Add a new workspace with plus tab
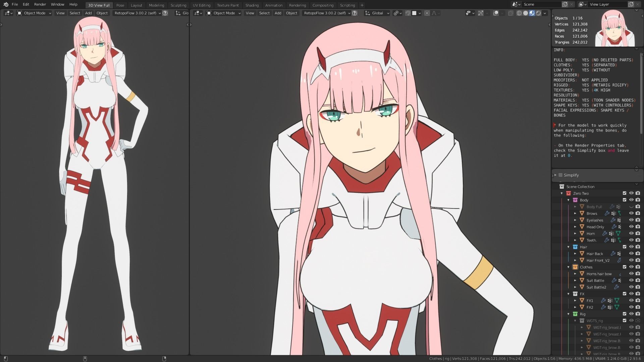 click(x=362, y=5)
